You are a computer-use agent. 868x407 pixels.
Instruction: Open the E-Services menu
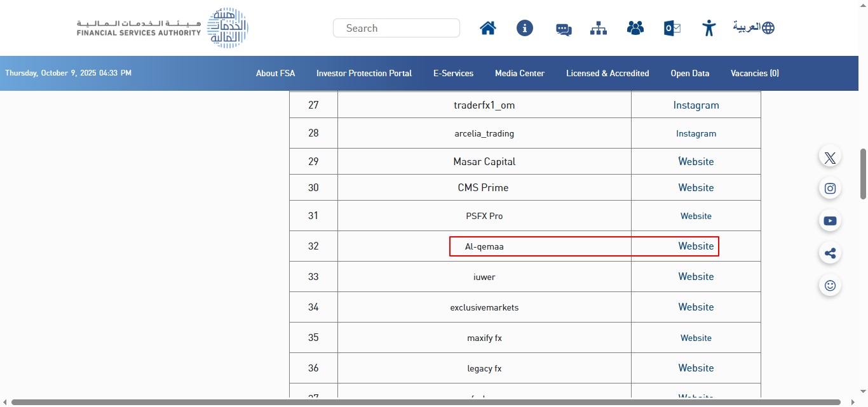(x=453, y=74)
